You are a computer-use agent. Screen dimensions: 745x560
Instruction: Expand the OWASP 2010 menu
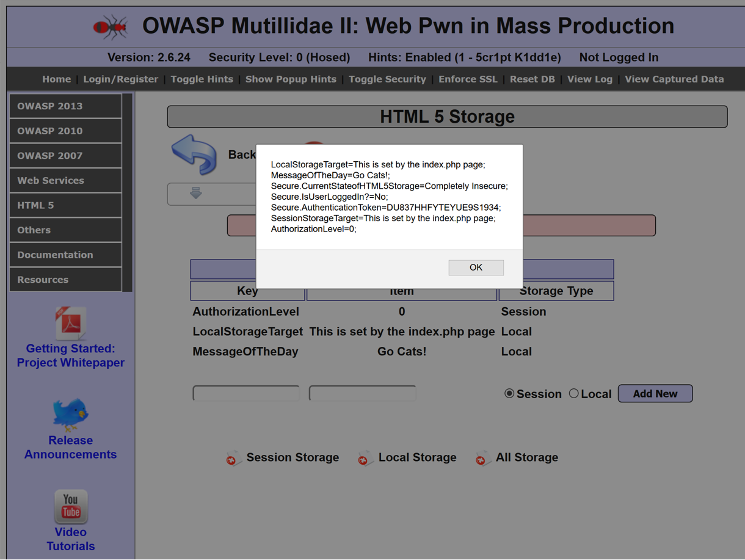click(x=65, y=131)
